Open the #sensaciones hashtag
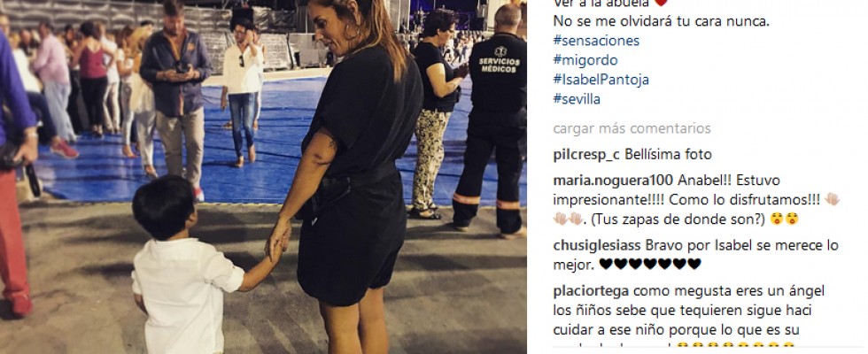The width and height of the screenshot is (868, 354). [x=596, y=41]
